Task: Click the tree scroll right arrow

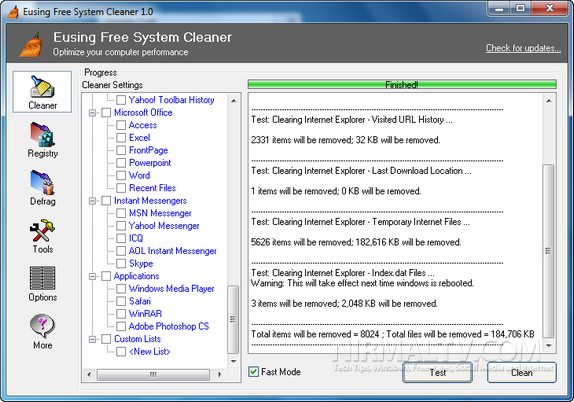Action: pos(220,374)
